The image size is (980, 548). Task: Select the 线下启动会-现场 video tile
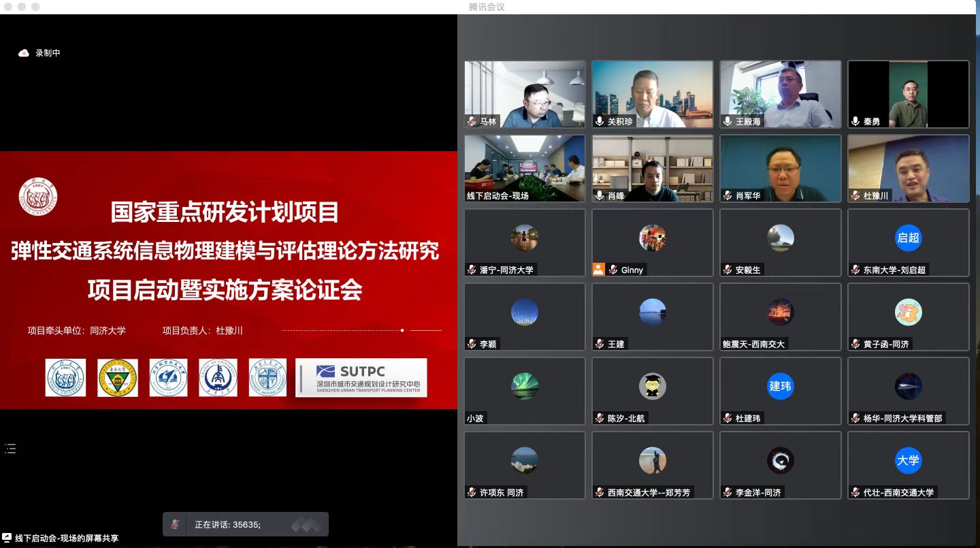pyautogui.click(x=525, y=167)
